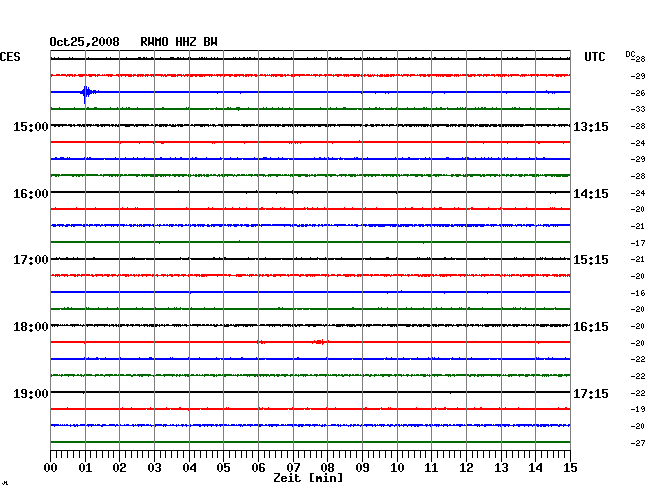This screenshot has width=650, height=494.
Task: Select minute 11 on the time axis
Action: click(x=431, y=468)
